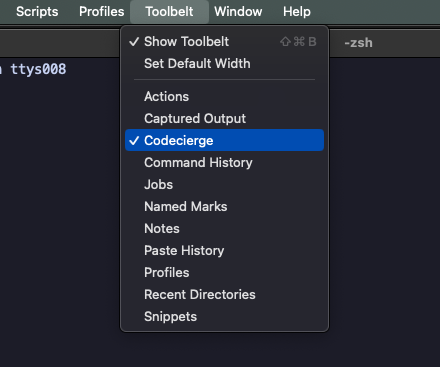Enable Named Marks tool
The image size is (440, 367).
pyautogui.click(x=224, y=207)
